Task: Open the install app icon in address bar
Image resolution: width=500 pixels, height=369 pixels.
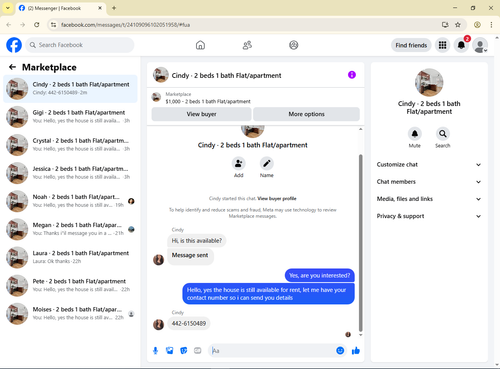Action: 445,25
